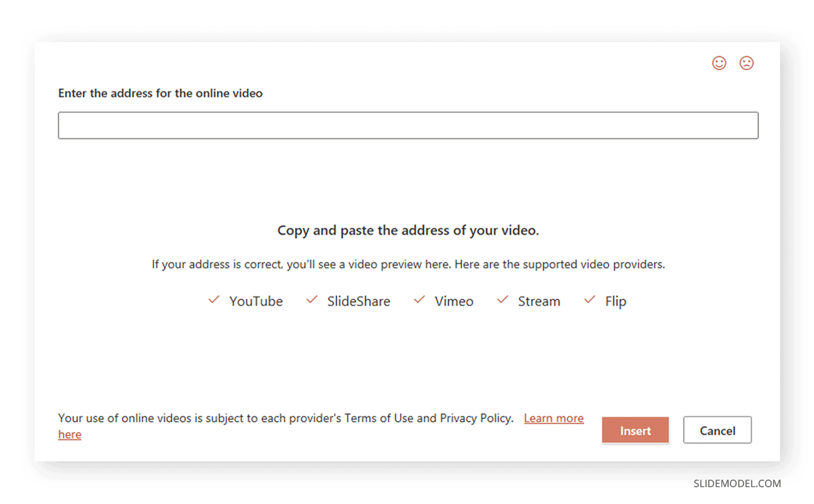Select the Vimeo provider label
The image size is (814, 504).
tap(454, 301)
